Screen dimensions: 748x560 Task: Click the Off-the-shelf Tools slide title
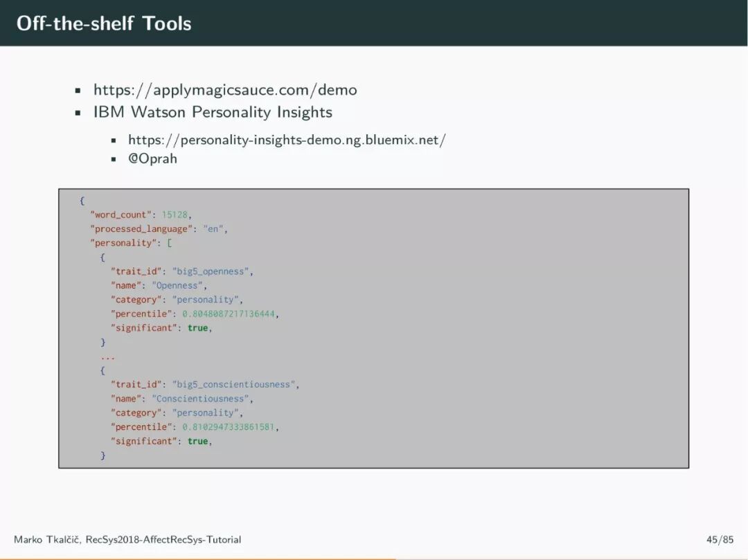click(104, 24)
